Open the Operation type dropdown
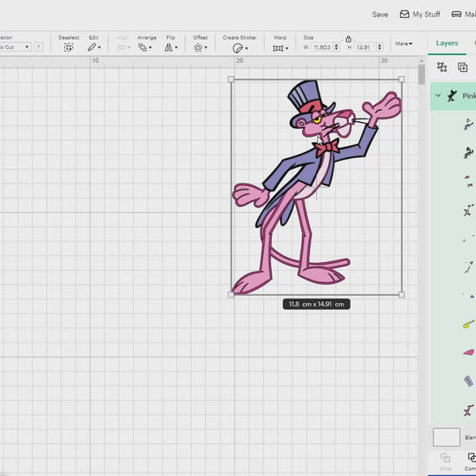 tap(15, 47)
